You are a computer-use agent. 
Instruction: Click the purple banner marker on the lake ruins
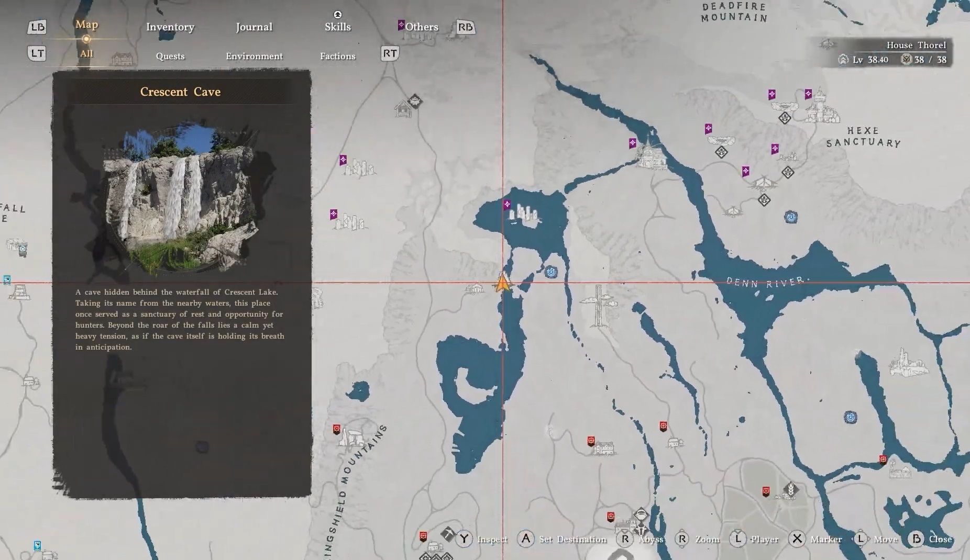(x=507, y=205)
